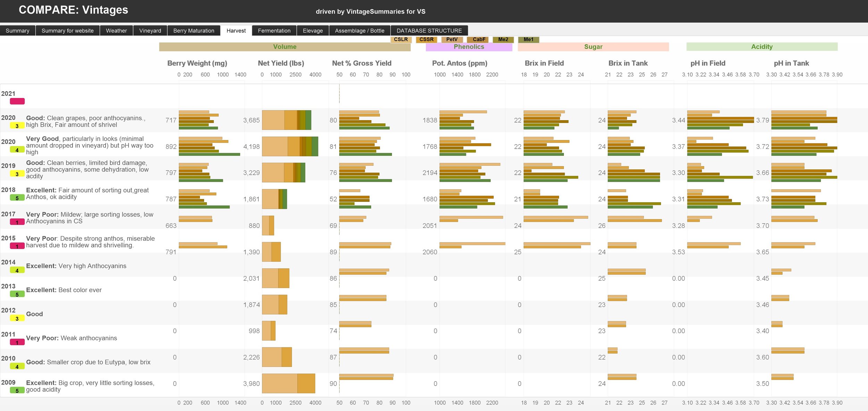The image size is (868, 411).
Task: Open the DATABASE STRUCTURE tab
Action: [x=429, y=31]
